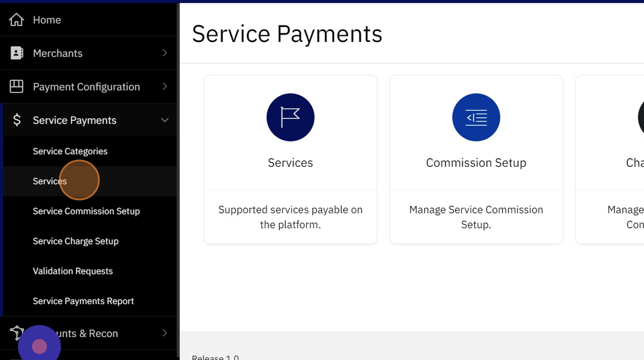Expand the Accounts & Recon chevron
The image size is (644, 360).
[164, 333]
